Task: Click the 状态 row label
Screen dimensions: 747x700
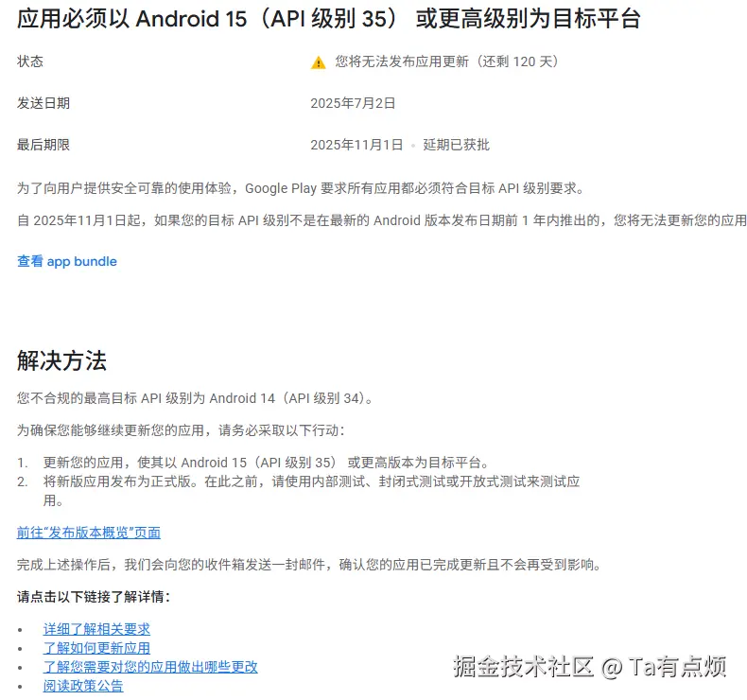Action: [x=30, y=61]
